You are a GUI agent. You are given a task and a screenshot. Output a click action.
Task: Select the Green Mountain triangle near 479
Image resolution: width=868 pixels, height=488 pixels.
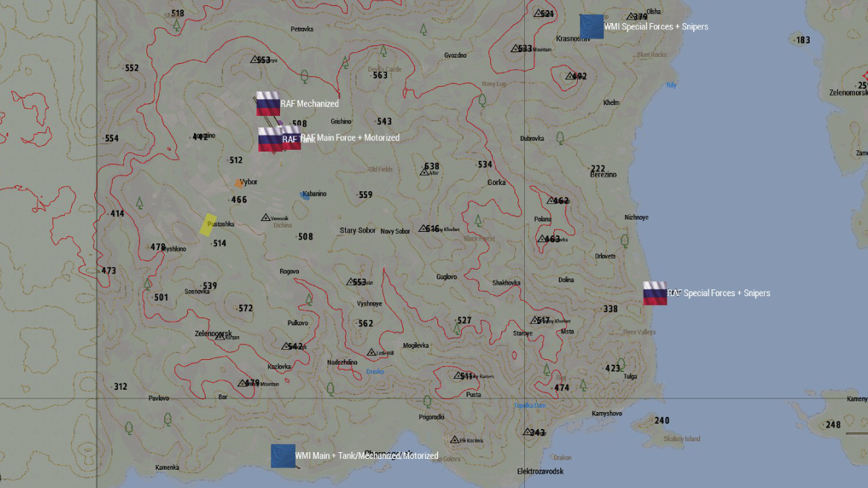[243, 383]
